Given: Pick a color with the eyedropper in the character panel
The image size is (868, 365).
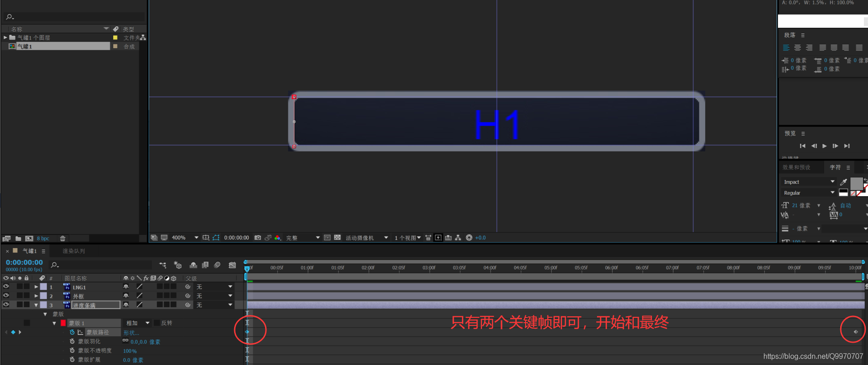Looking at the screenshot, I should tap(843, 182).
